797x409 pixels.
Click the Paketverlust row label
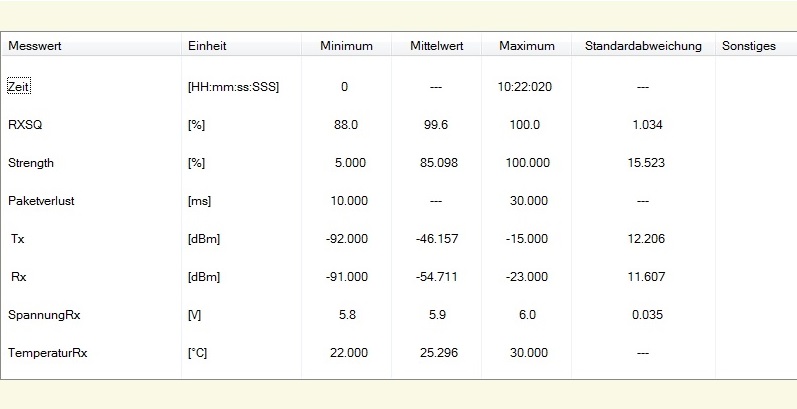coord(42,200)
